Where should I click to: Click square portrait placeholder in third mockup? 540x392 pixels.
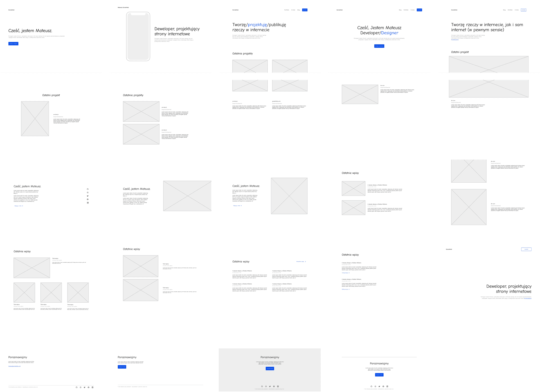click(x=289, y=196)
